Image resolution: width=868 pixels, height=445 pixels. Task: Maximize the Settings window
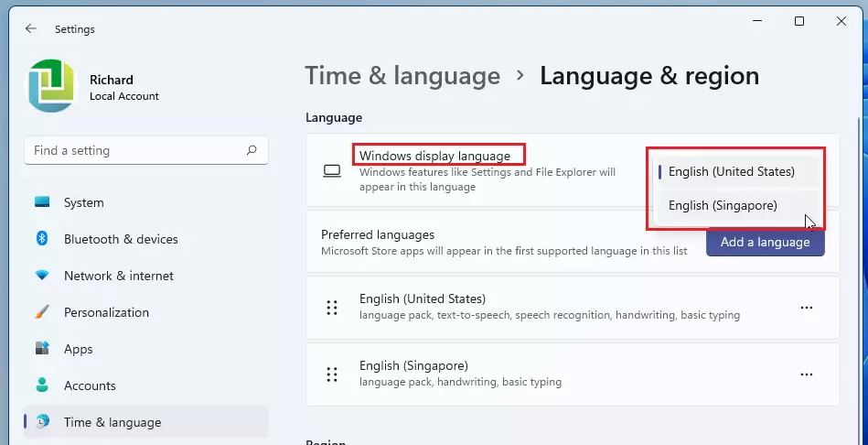coord(798,21)
